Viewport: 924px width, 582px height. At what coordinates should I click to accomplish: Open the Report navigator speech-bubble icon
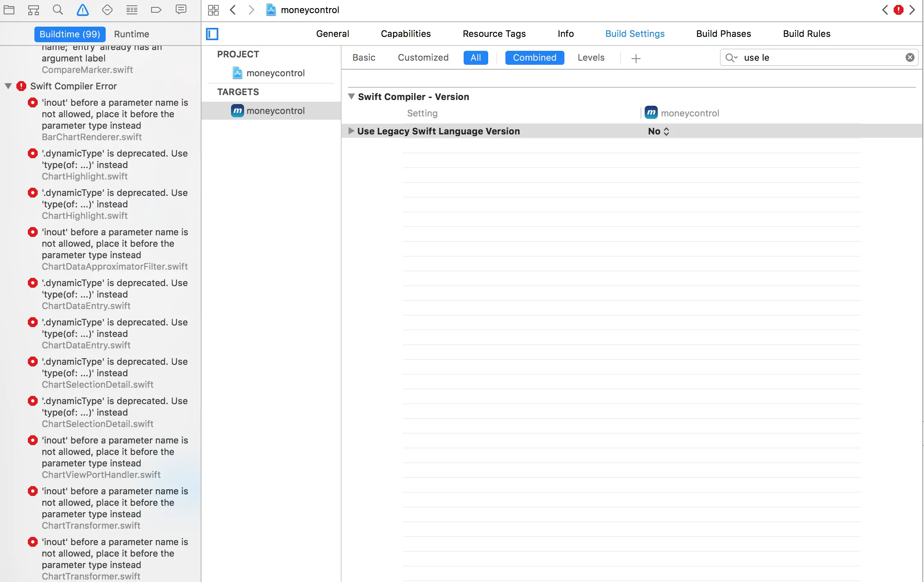[181, 10]
